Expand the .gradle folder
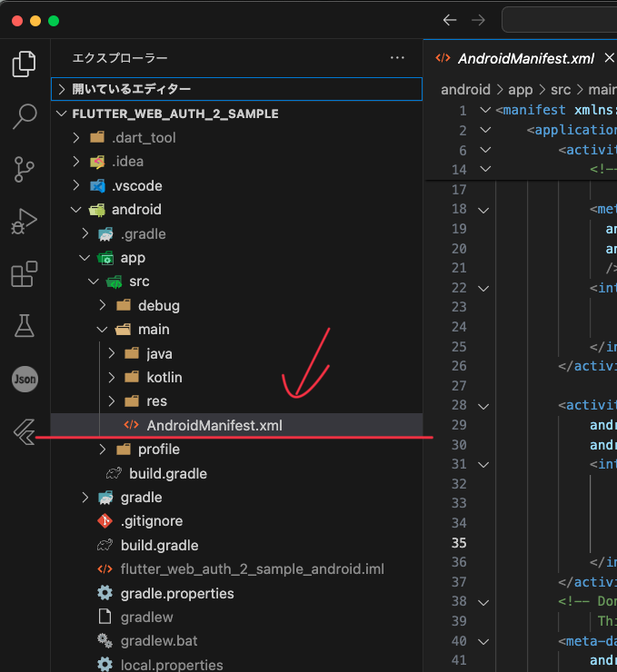The image size is (617, 672). [x=236, y=234]
